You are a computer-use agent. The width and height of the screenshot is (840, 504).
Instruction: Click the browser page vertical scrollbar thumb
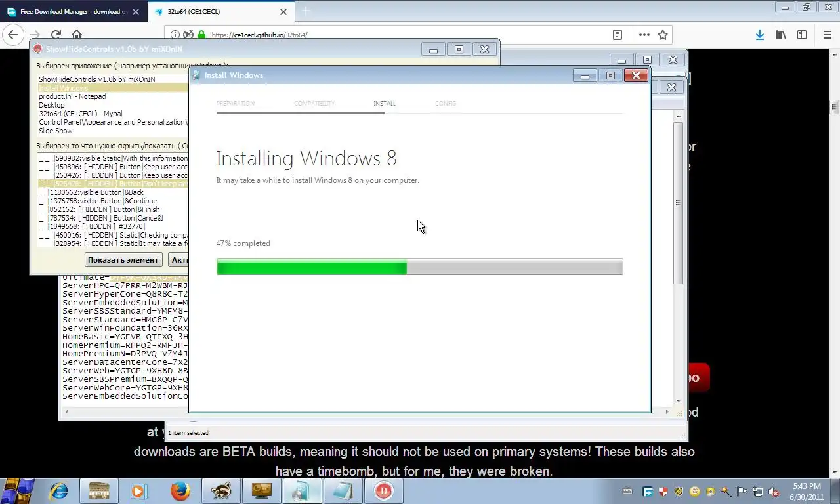(x=834, y=107)
